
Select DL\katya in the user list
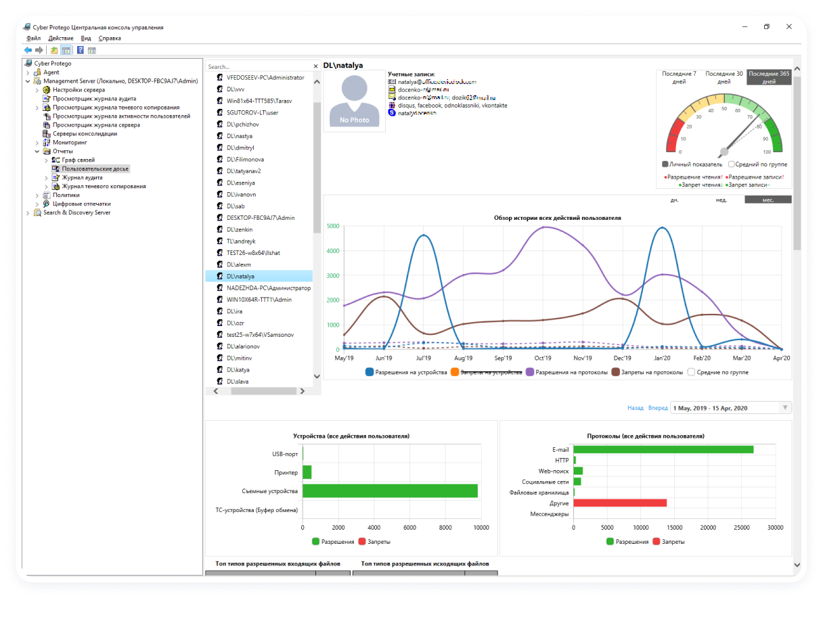coord(238,370)
